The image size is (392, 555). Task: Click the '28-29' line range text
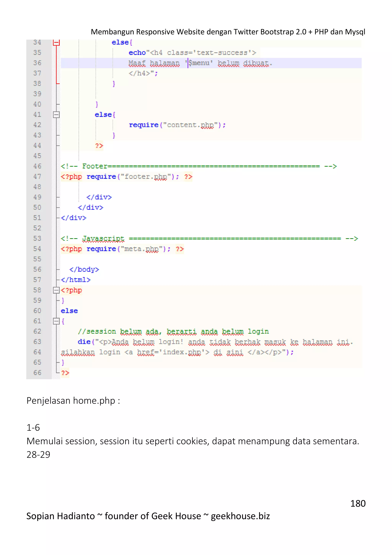click(x=38, y=455)
